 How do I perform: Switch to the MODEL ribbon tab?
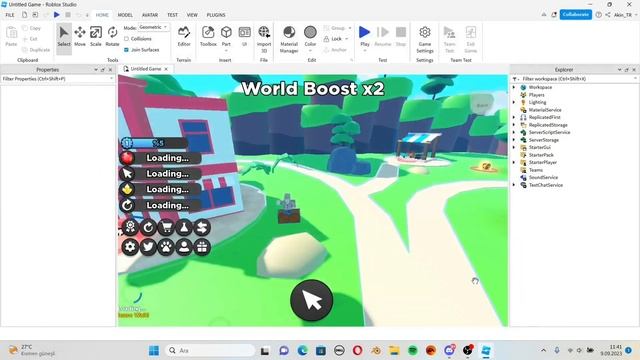(125, 15)
